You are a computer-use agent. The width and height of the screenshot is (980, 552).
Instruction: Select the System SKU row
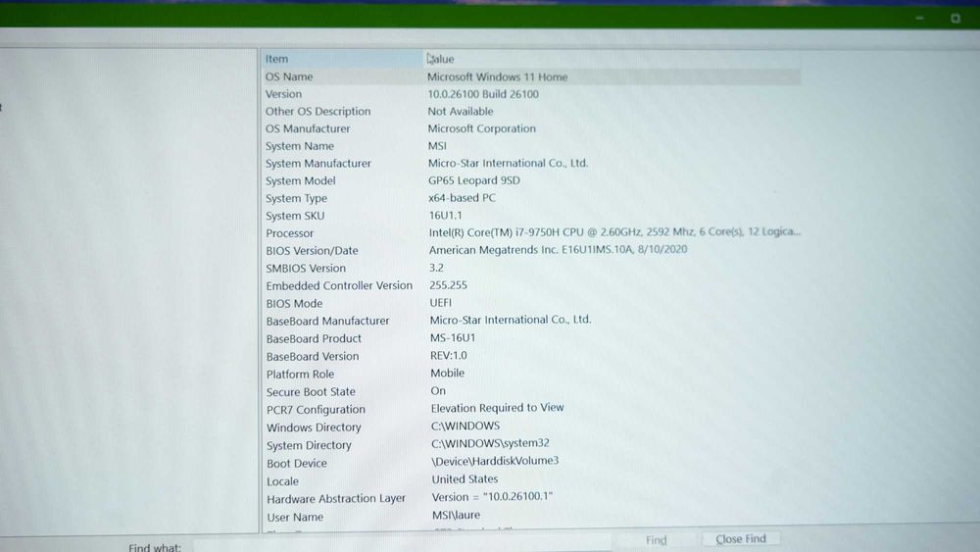(x=295, y=216)
